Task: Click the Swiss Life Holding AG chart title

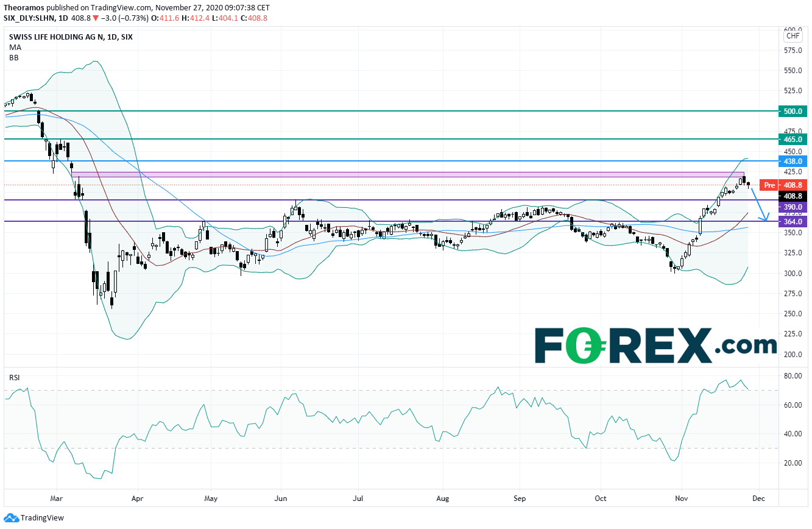Action: click(x=70, y=37)
